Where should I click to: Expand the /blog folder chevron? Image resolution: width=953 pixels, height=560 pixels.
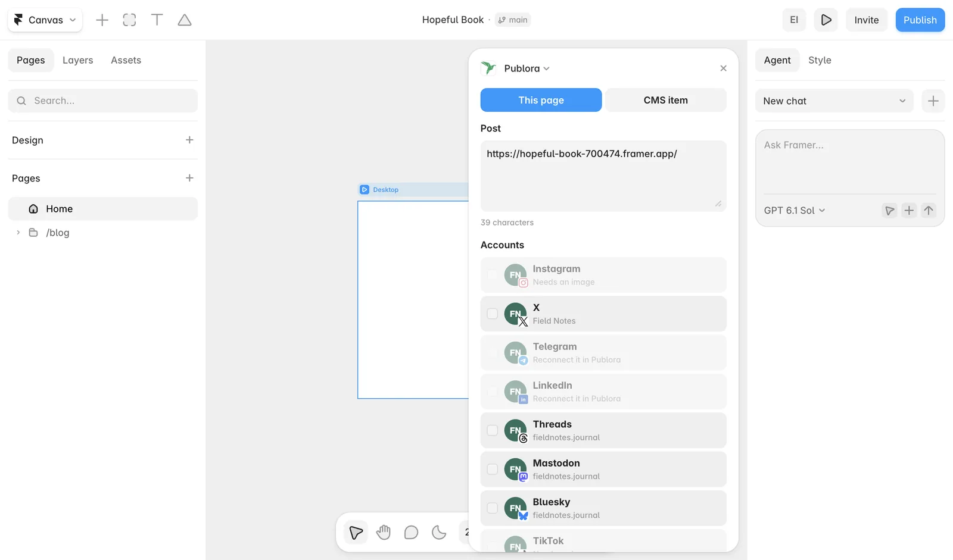coord(18,233)
